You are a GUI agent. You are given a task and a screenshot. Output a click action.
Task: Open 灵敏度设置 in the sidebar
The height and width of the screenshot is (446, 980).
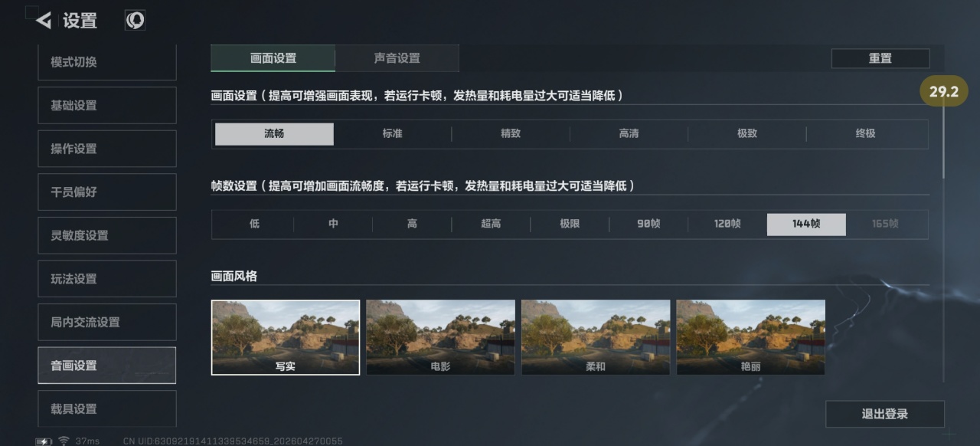[x=107, y=235]
